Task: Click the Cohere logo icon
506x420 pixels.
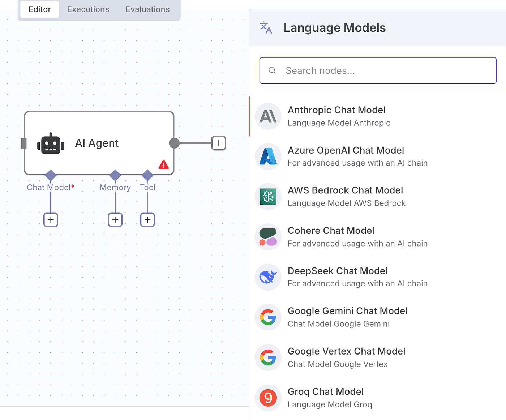Action: click(x=268, y=237)
